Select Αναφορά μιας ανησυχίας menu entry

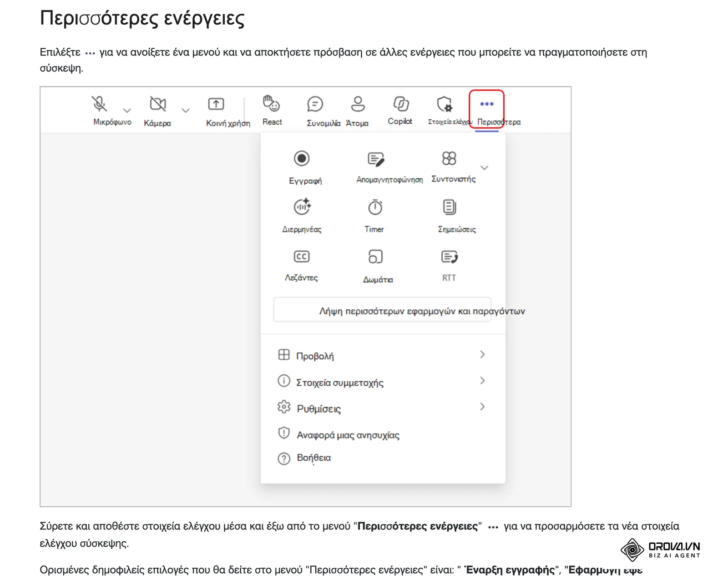[382, 434]
